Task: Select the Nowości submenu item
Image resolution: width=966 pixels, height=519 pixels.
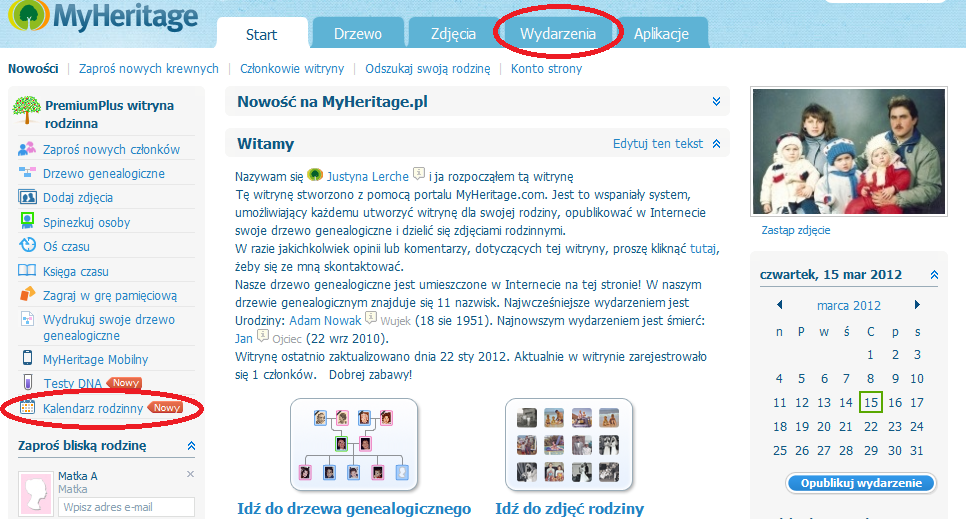Action: click(x=33, y=68)
